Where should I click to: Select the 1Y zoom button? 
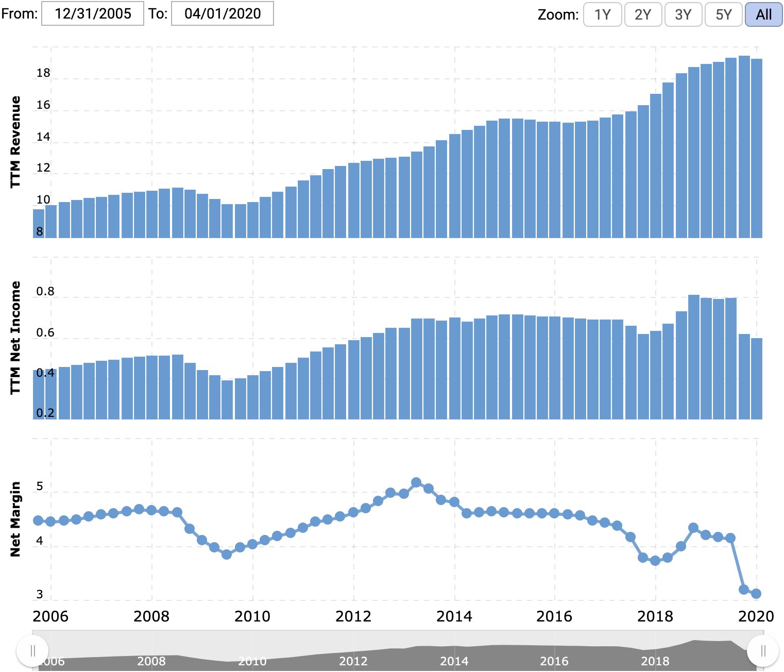click(602, 14)
